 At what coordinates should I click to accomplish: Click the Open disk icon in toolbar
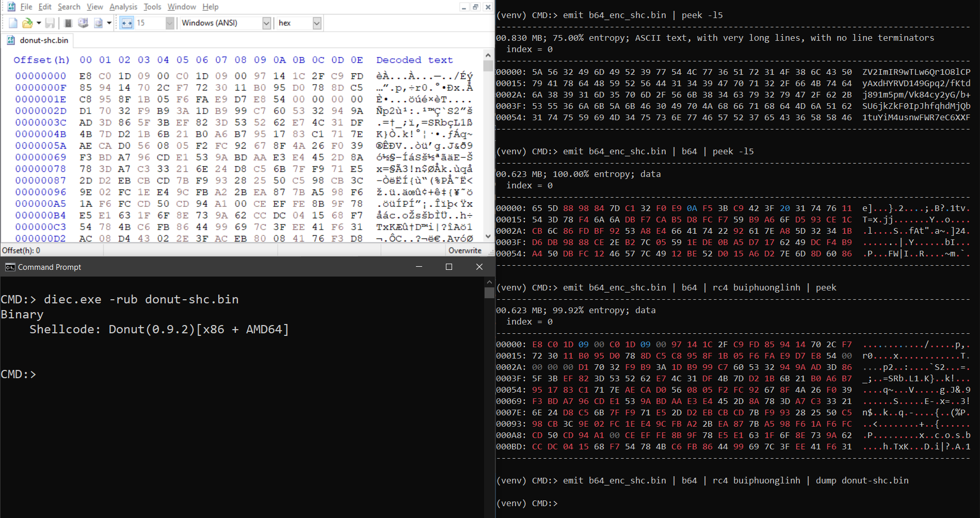(83, 23)
